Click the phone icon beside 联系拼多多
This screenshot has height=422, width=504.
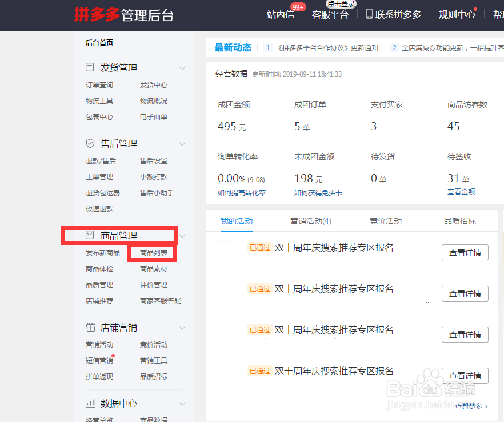(369, 14)
